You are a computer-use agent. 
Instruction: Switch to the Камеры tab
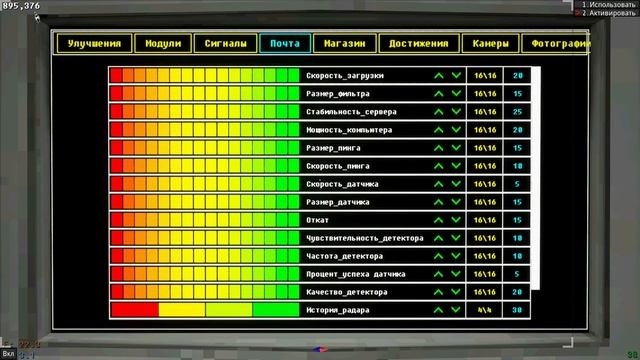point(490,44)
